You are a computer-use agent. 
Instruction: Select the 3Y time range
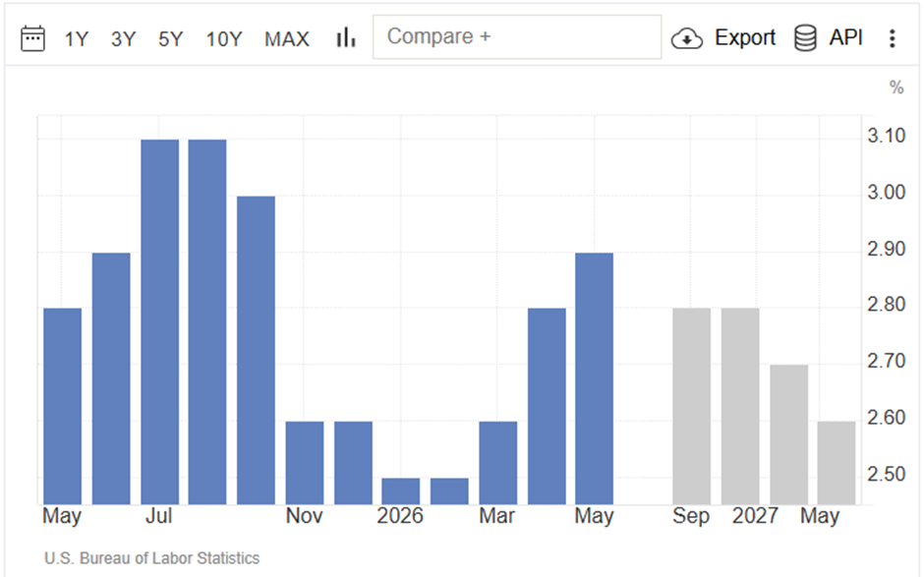tap(123, 39)
